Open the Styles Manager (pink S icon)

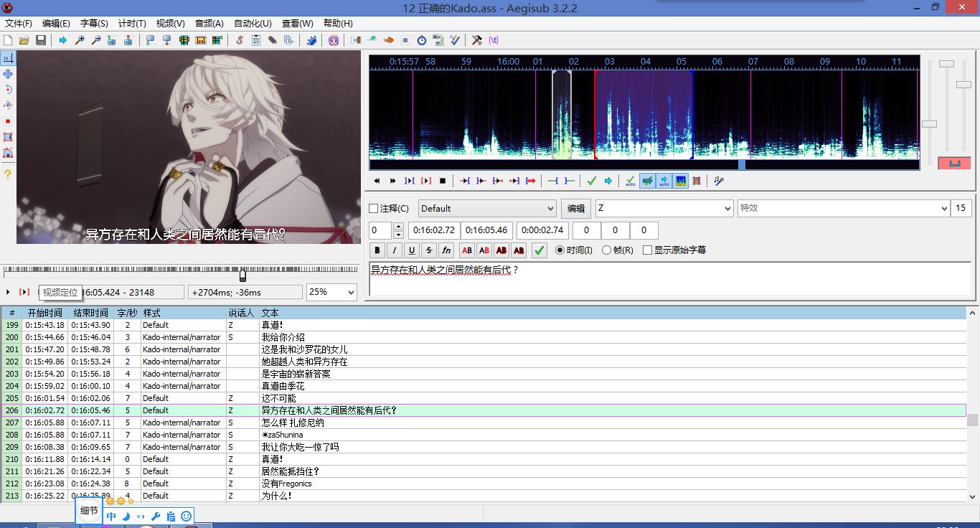(240, 40)
